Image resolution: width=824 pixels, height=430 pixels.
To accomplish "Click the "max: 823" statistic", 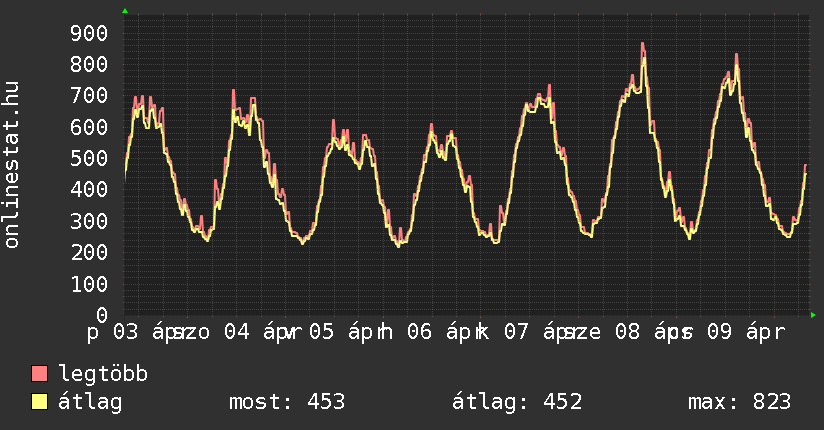I will tap(739, 402).
